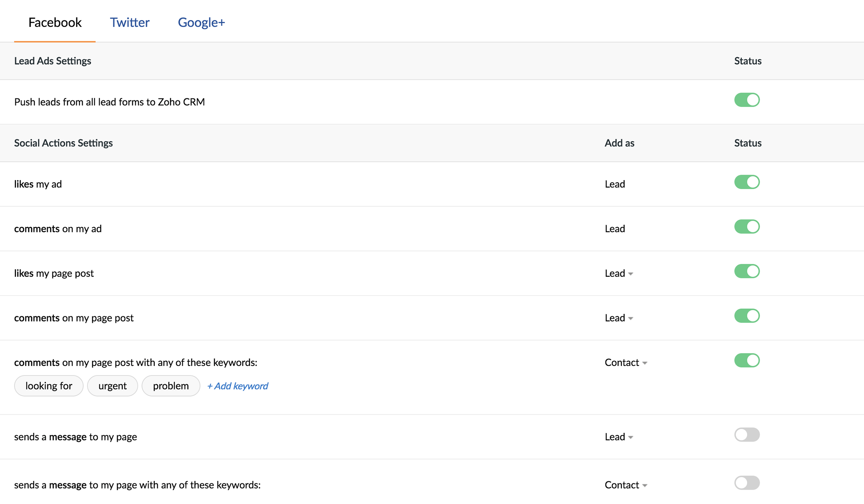
Task: Click 'Push leads from all lead forms to Zoho CRM' text
Action: pyautogui.click(x=109, y=102)
